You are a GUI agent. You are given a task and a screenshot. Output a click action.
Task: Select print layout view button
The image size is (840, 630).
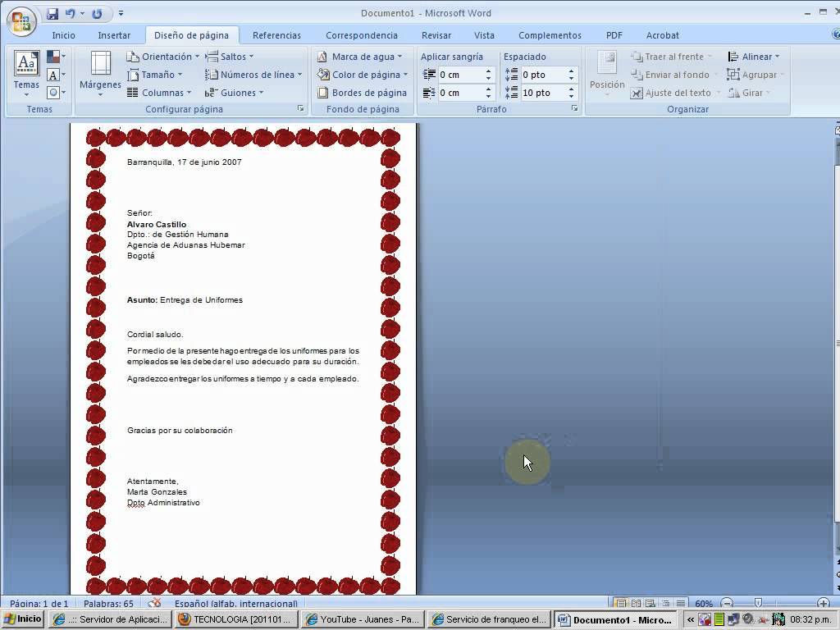[621, 604]
